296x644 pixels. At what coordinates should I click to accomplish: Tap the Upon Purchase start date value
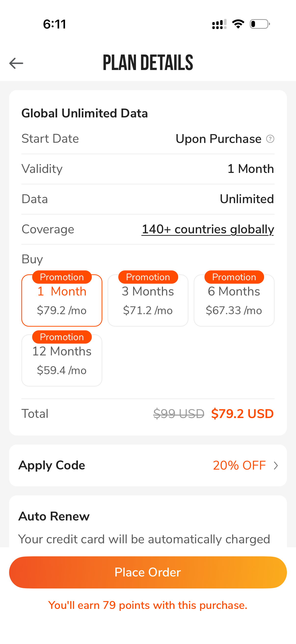coord(218,139)
